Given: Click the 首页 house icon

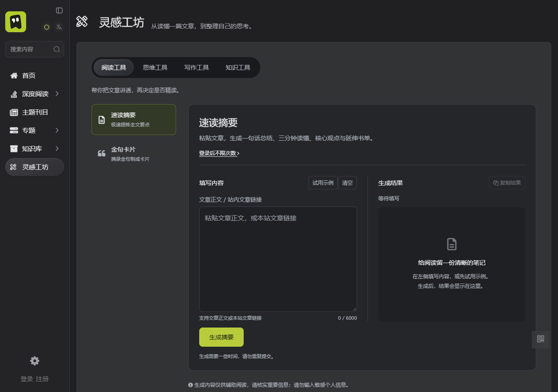Looking at the screenshot, I should [x=14, y=76].
